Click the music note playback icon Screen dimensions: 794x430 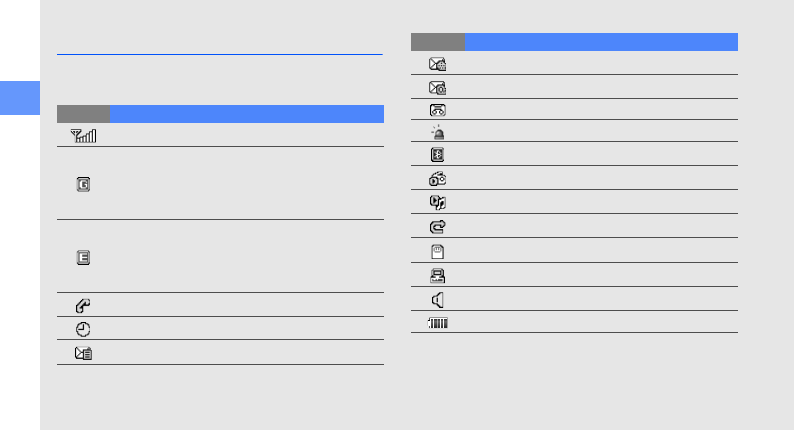437,202
